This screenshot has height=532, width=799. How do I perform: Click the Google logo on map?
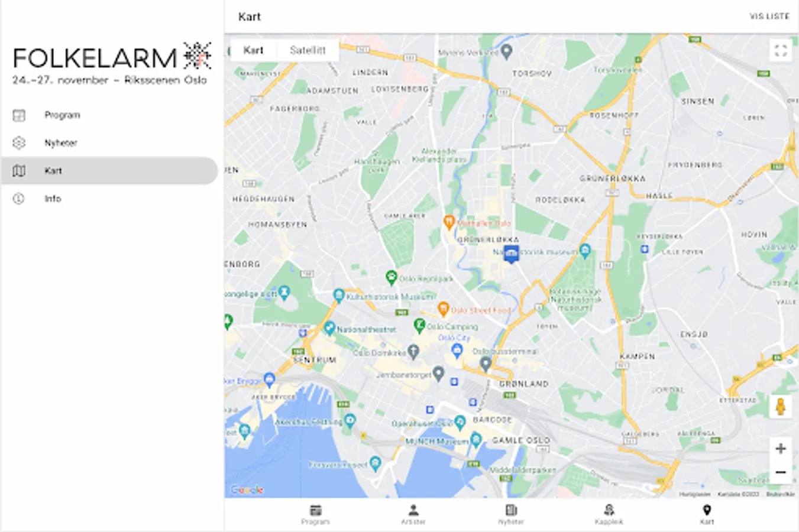pos(247,489)
